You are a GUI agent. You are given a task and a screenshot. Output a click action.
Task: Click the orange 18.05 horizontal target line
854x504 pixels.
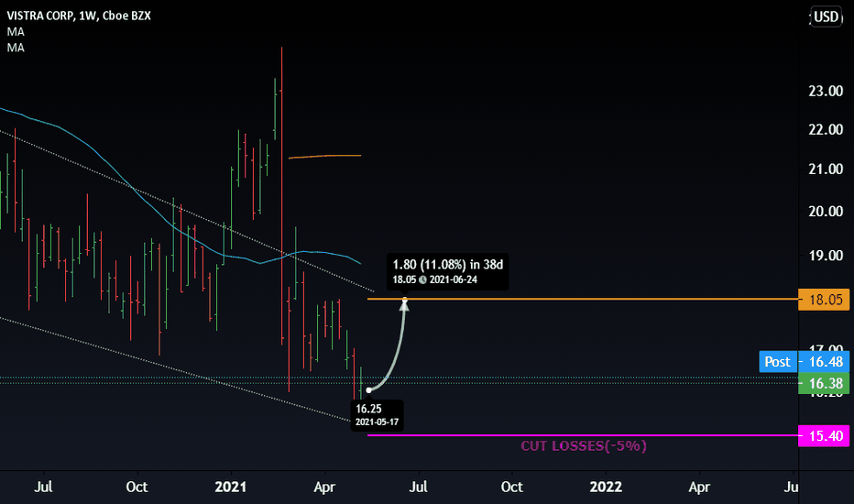pyautogui.click(x=583, y=299)
